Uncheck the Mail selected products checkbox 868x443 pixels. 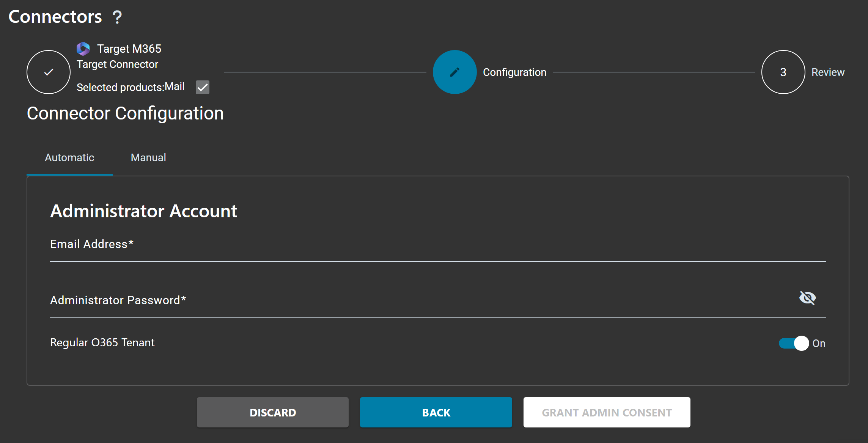(x=202, y=87)
